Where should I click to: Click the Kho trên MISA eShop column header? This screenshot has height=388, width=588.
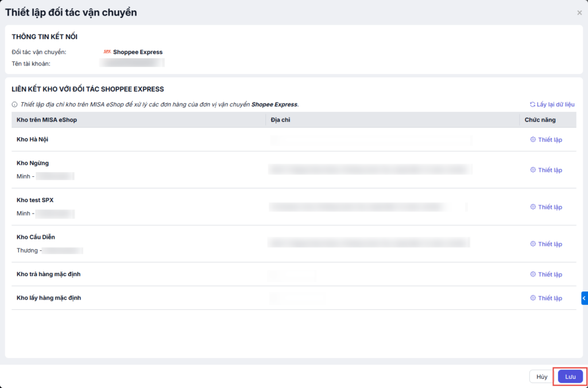47,120
